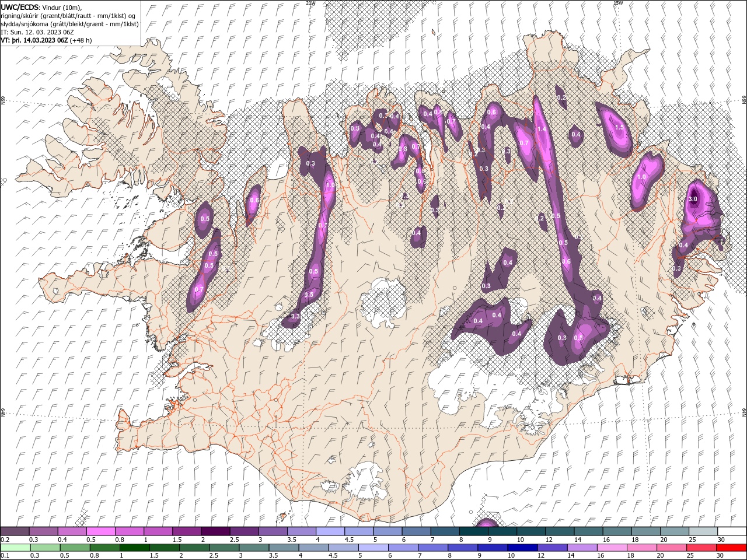The height and width of the screenshot is (560, 747).
Task: Click the 'VT: þri. 14.03.2023 06Z (+48 h)' line
Action: (46, 40)
